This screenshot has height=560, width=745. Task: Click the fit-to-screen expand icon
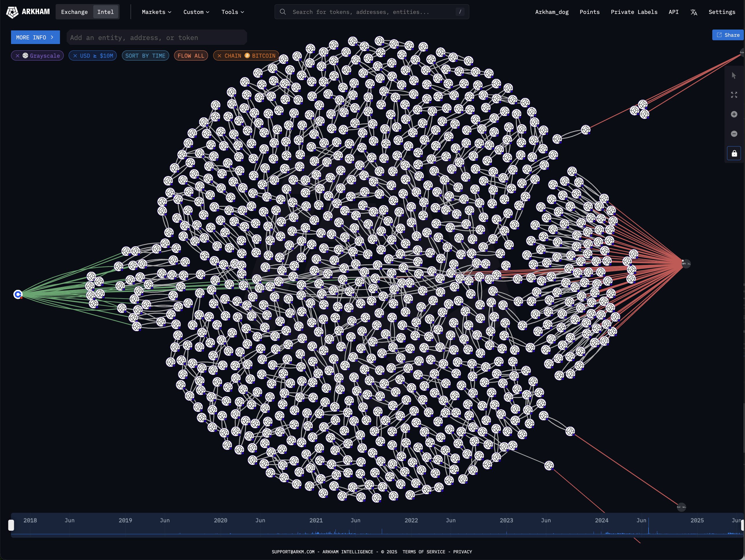[734, 95]
